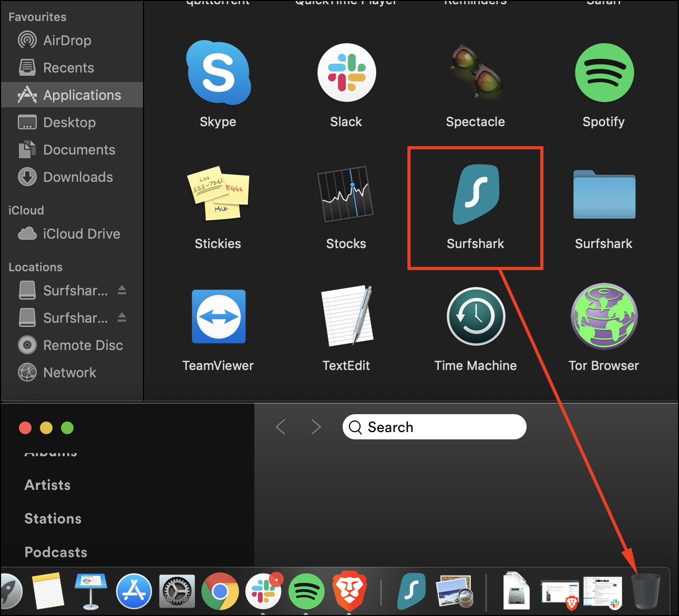This screenshot has height=616, width=679.
Task: Open Brave browser from the Dock
Action: click(349, 591)
